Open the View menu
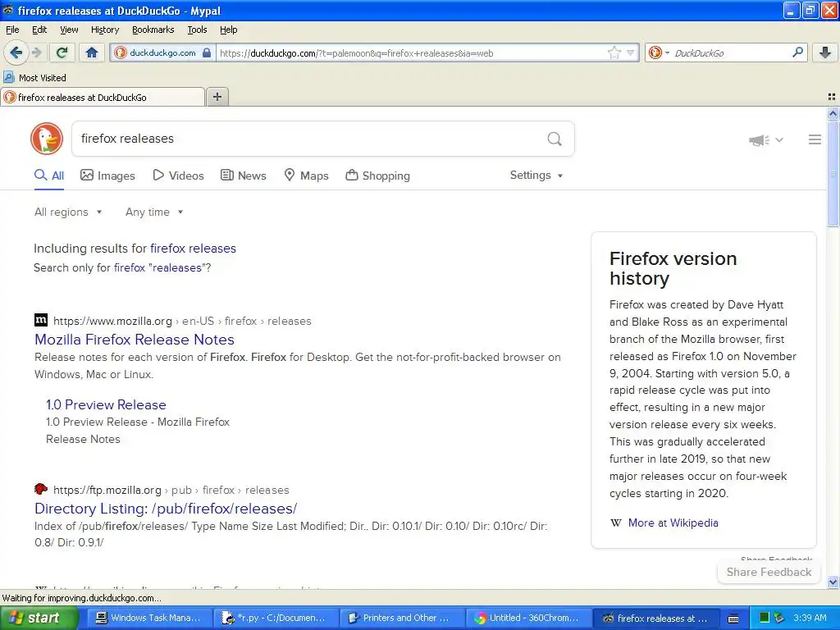Screen dimensions: 840x630 69,30
